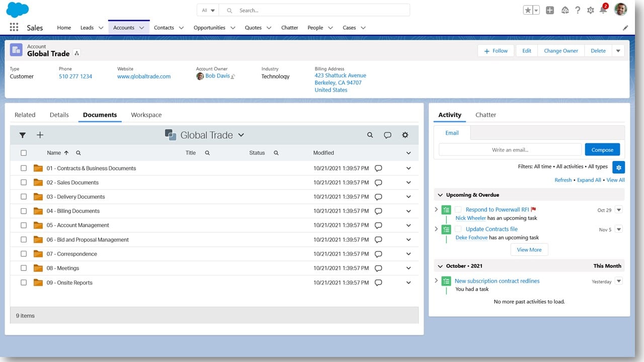Click the bell notifications icon
This screenshot has height=362, width=644.
point(602,10)
